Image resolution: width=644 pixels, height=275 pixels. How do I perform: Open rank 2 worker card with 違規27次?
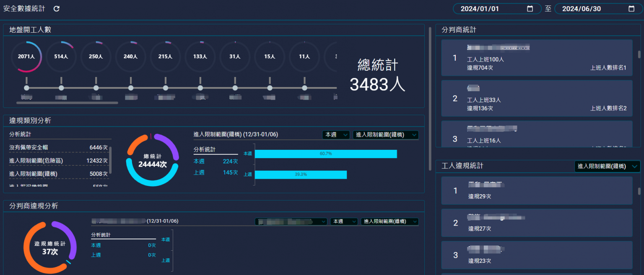[537, 223]
